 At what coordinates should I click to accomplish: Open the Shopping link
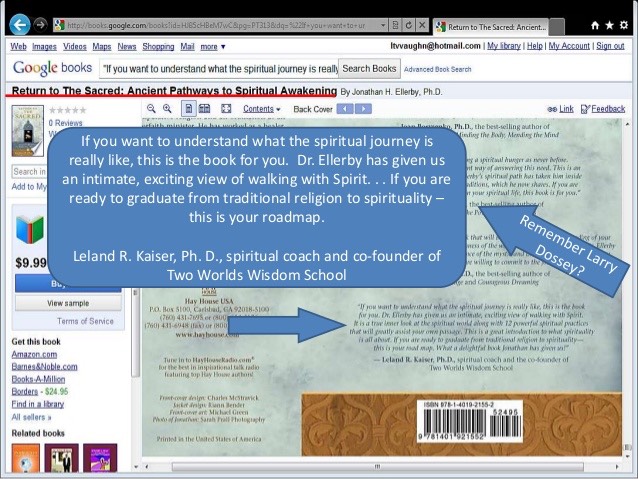(158, 46)
